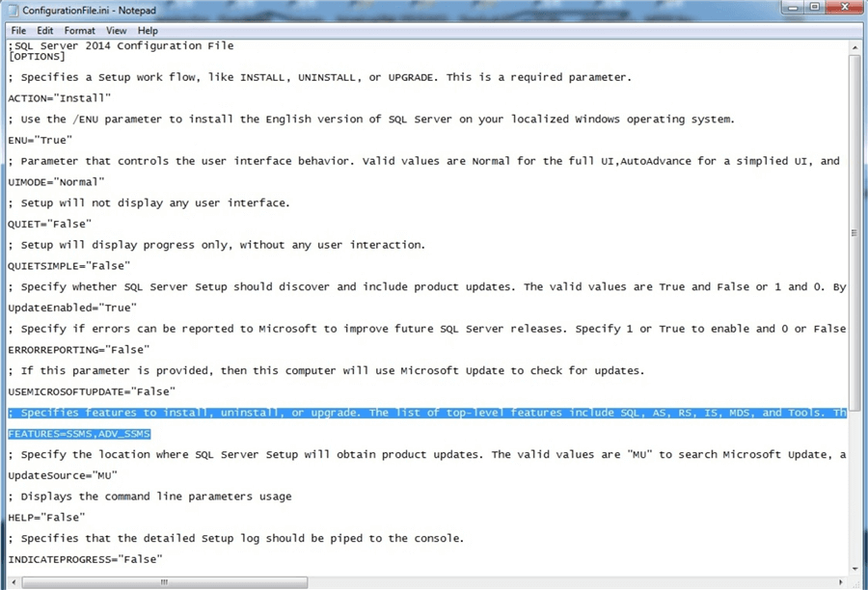The height and width of the screenshot is (590, 868).
Task: Click the Notepad icon in title bar
Action: (13, 10)
